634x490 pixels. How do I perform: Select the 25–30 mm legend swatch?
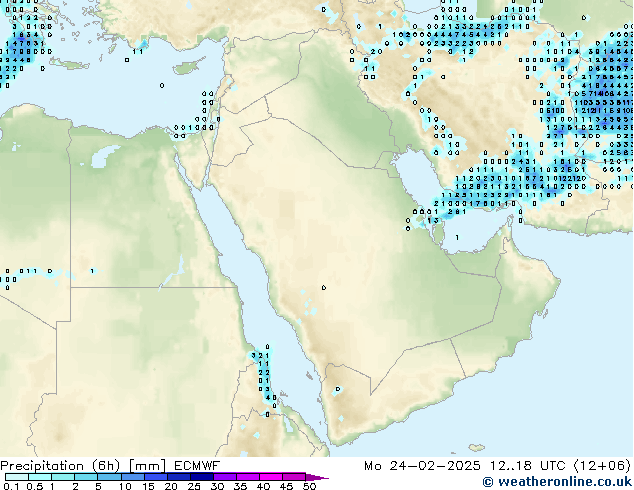coord(201,477)
